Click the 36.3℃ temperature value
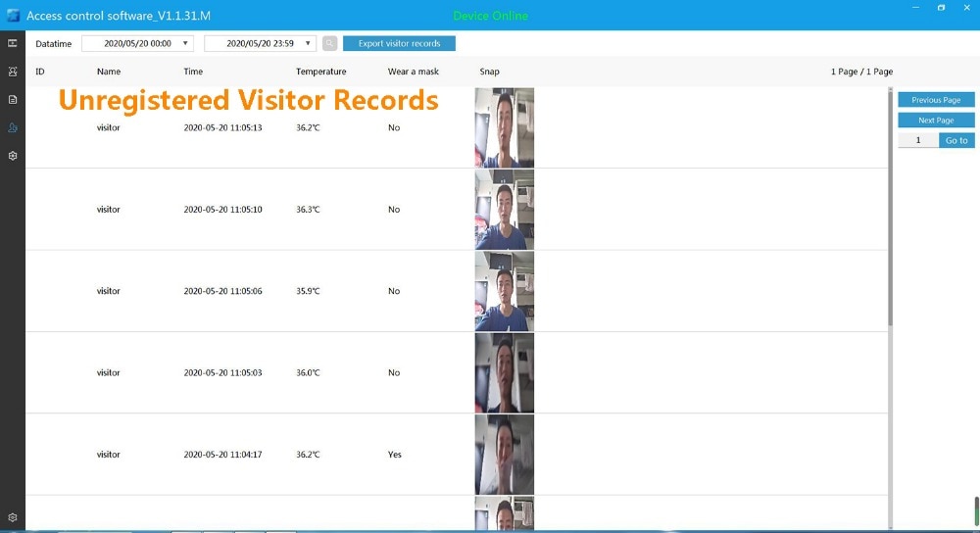Screen dimensions: 980x533 tap(308, 210)
